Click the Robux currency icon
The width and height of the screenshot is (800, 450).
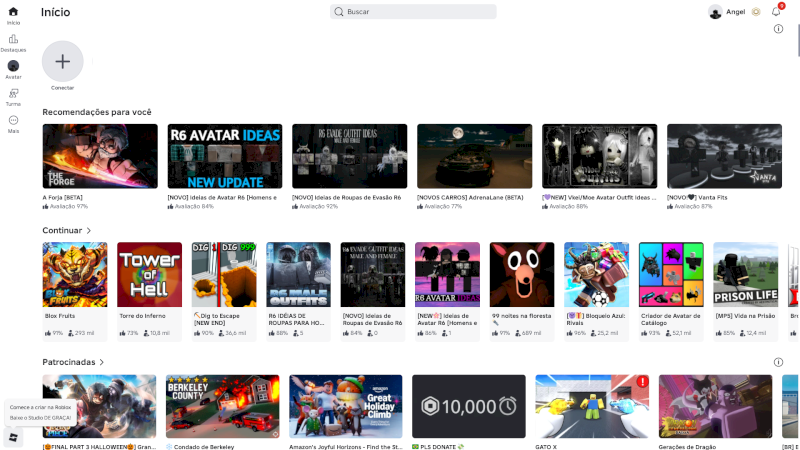point(756,12)
